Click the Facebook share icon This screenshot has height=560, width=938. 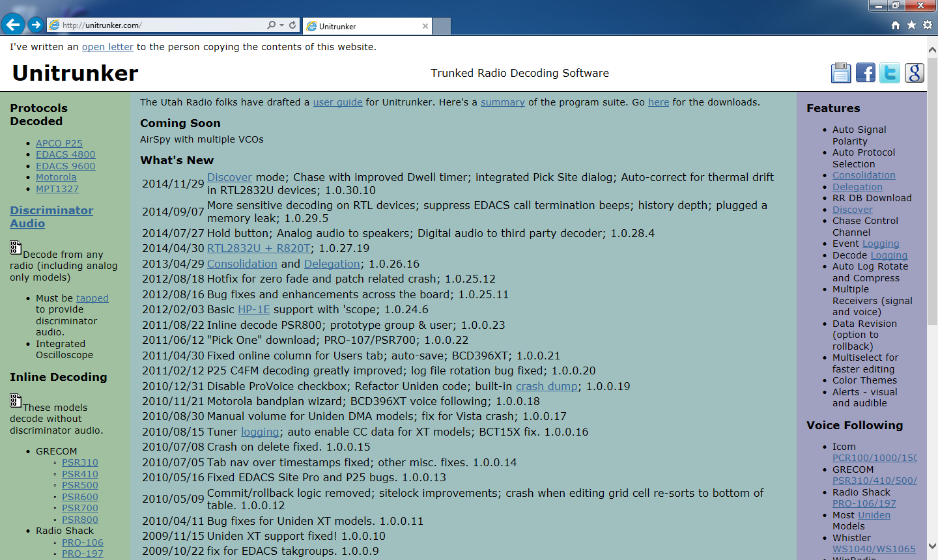pyautogui.click(x=866, y=73)
